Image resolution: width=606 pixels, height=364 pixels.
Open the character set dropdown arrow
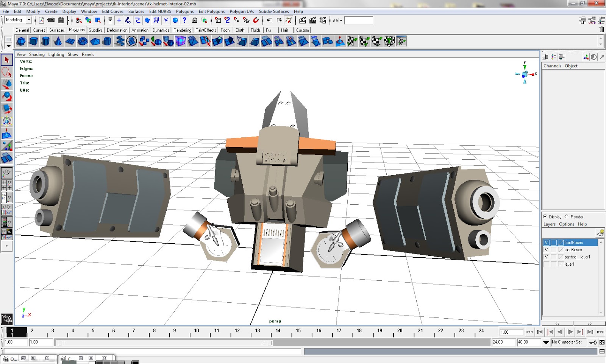546,342
